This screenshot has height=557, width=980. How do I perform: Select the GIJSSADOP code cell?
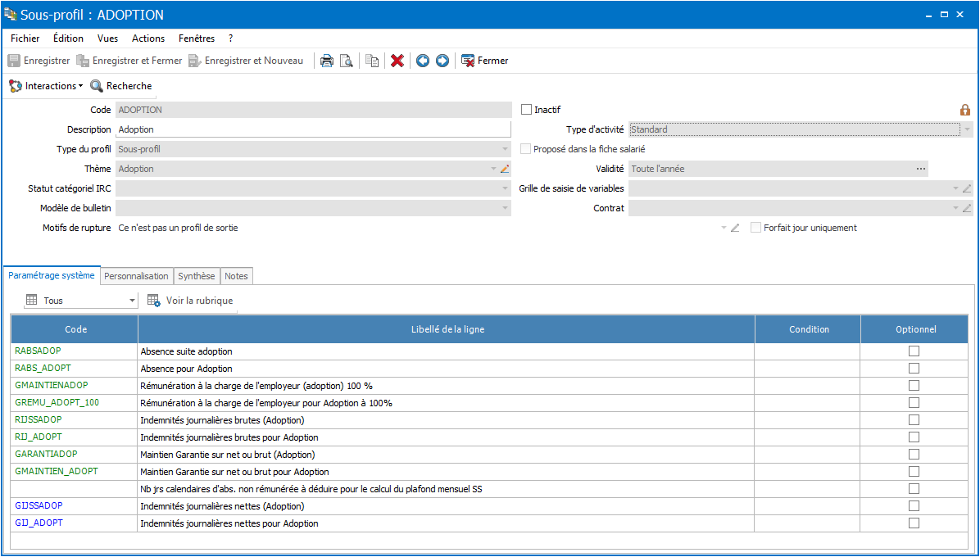(x=75, y=505)
